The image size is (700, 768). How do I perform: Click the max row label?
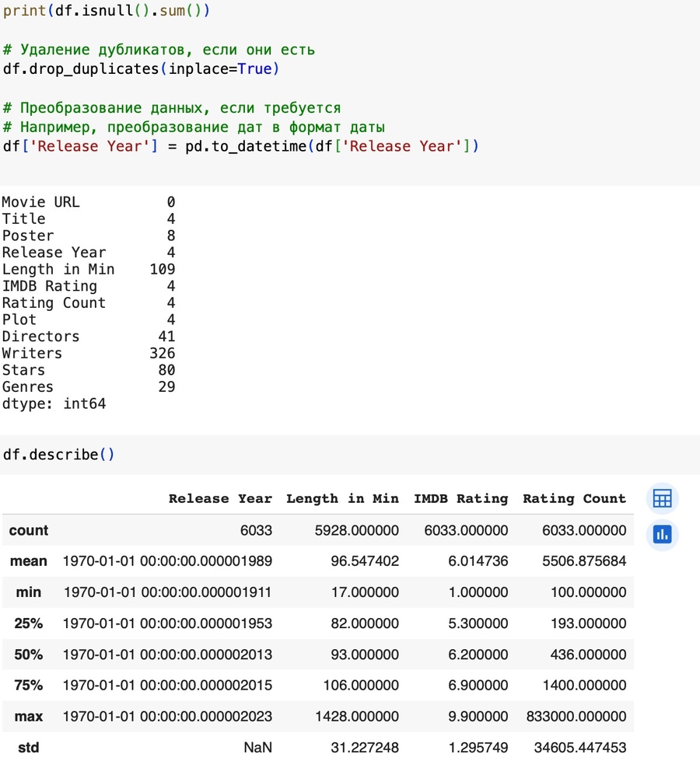tap(29, 716)
